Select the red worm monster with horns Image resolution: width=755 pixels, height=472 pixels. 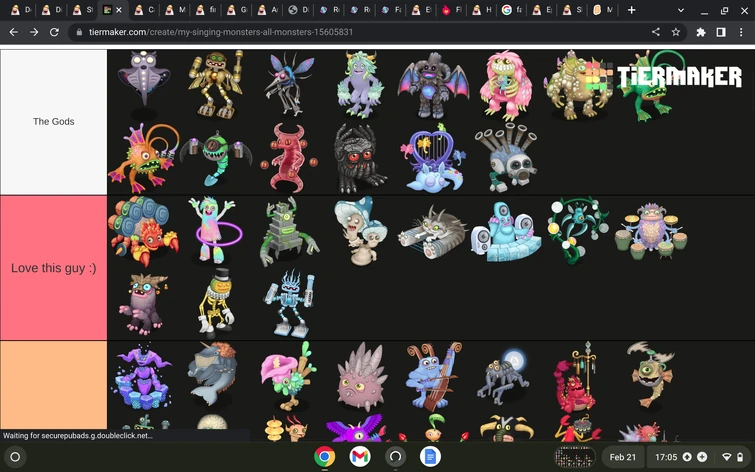pyautogui.click(x=288, y=158)
